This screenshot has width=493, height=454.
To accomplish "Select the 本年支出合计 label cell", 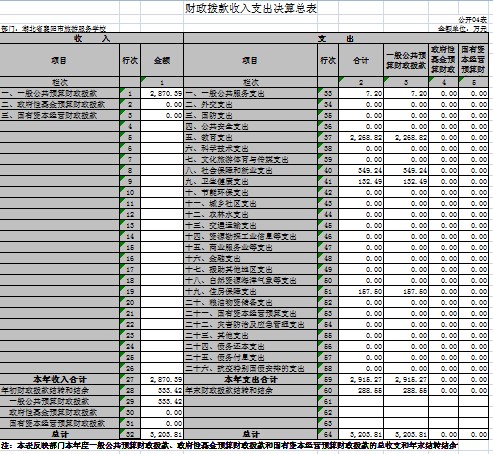I will click(251, 379).
